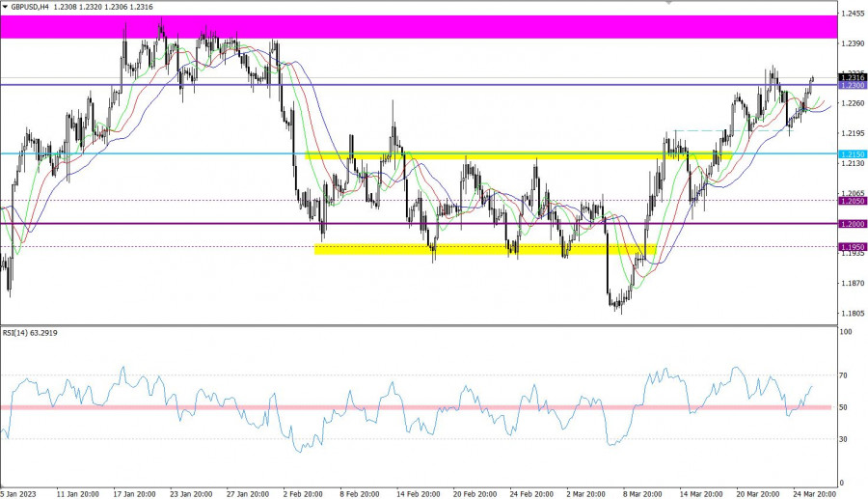Click the 17 Jan 20:00 date label
The image size is (868, 499).
click(135, 493)
